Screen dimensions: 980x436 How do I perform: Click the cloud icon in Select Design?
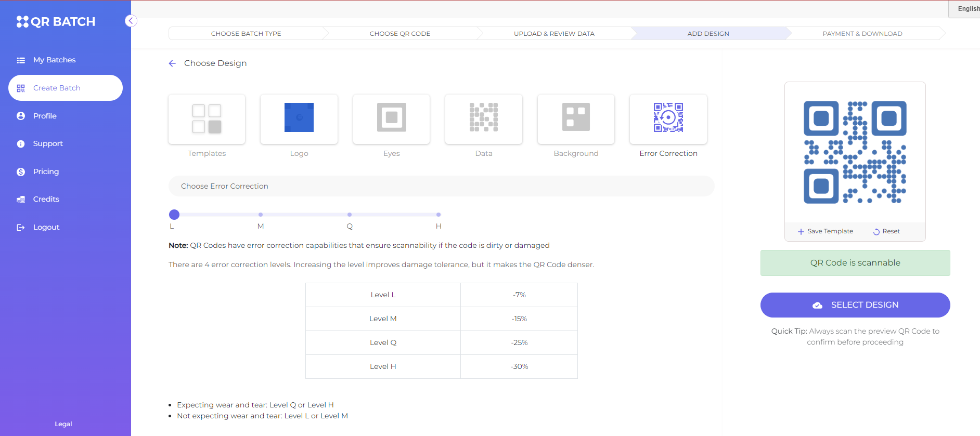pos(818,306)
